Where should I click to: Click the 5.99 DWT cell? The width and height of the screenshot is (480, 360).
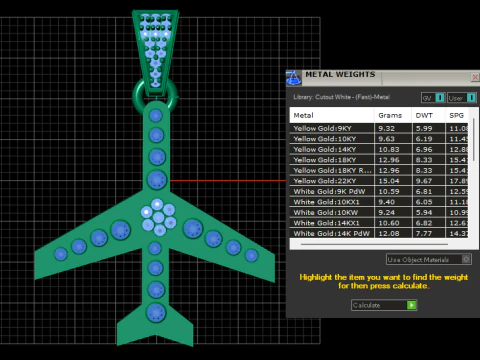pyautogui.click(x=428, y=128)
